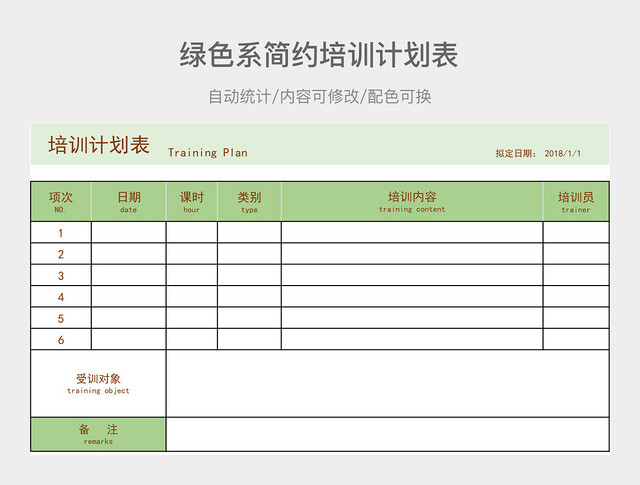Select the 日期 date column header

[129, 202]
